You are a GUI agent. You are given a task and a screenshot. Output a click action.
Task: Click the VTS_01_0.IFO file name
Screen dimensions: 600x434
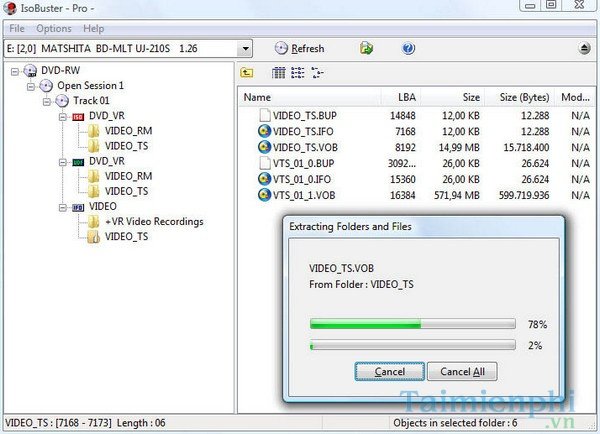(x=302, y=179)
